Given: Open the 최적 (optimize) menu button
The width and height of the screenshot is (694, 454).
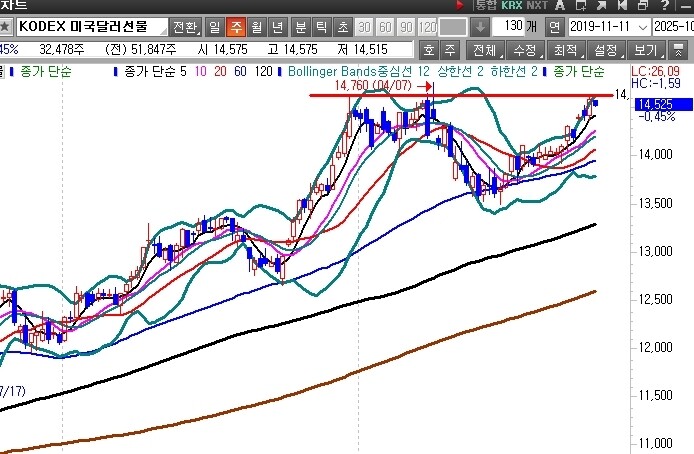Looking at the screenshot, I should [x=566, y=50].
